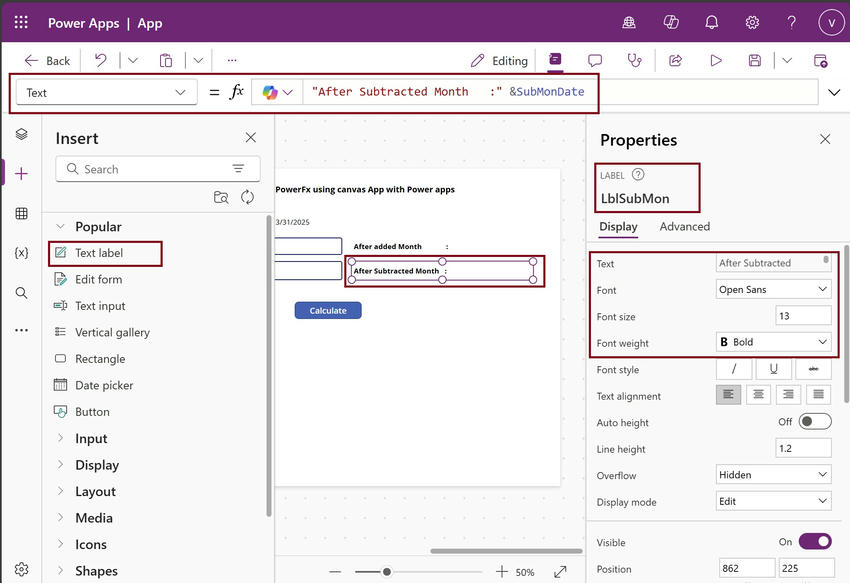Click the Calculate button on canvas
The image size is (850, 583).
(x=328, y=310)
